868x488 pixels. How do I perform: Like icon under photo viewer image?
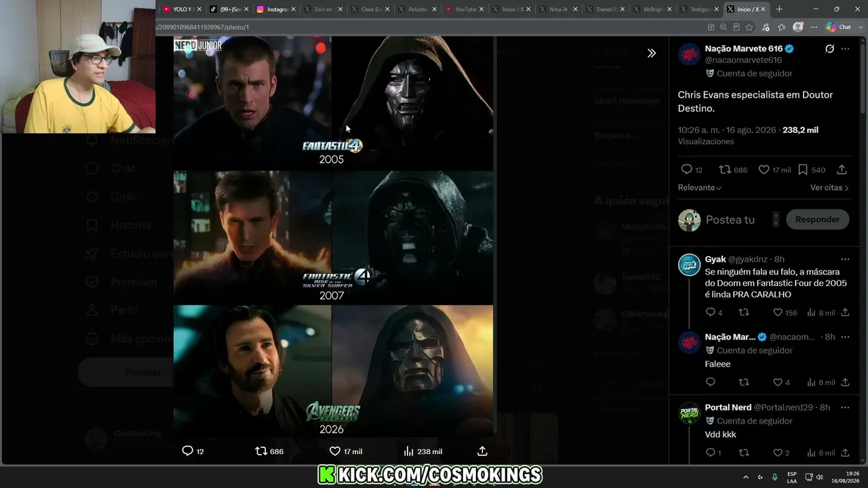click(x=335, y=451)
